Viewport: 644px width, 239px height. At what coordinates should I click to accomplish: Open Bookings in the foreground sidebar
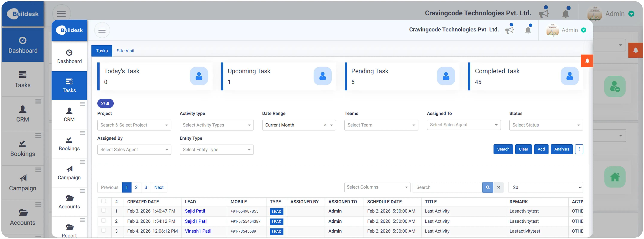[x=69, y=144]
